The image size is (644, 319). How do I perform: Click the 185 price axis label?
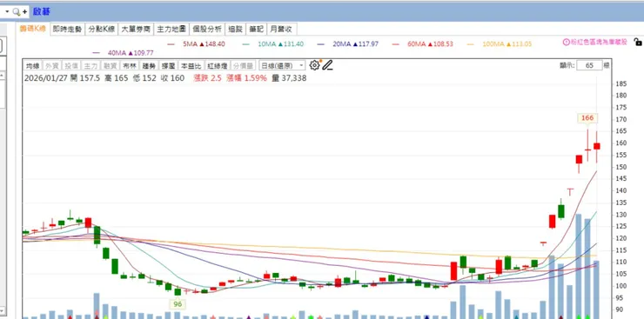point(621,83)
